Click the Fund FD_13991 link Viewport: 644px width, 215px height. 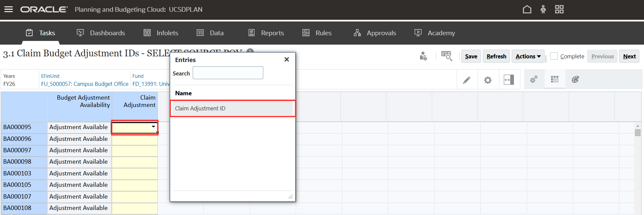tap(151, 84)
